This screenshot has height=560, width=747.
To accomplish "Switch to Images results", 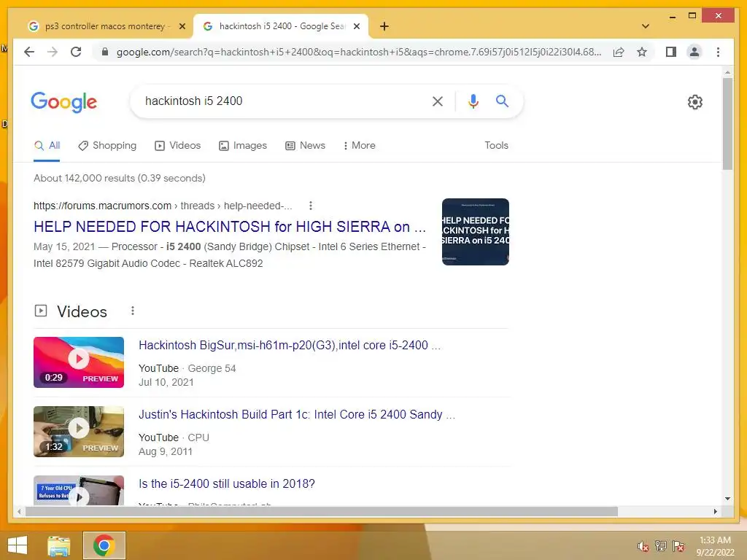I will pos(243,146).
